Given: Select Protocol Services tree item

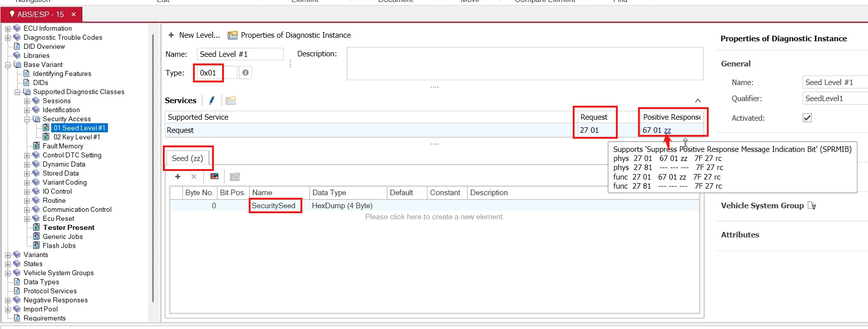Looking at the screenshot, I should click(x=50, y=291).
